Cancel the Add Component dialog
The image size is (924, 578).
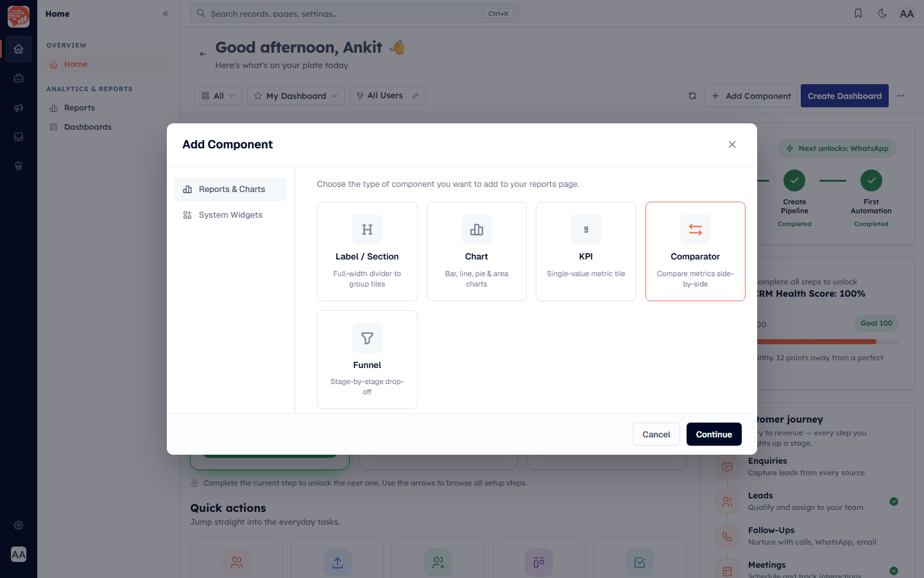pos(656,434)
